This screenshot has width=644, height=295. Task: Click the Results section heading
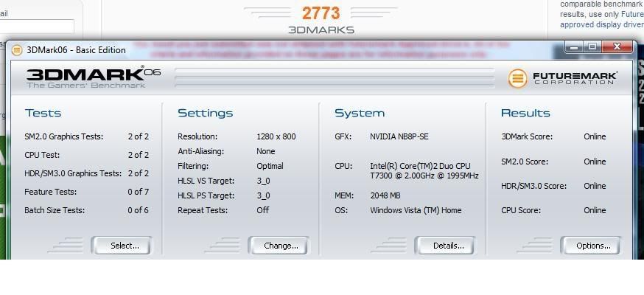click(x=525, y=113)
